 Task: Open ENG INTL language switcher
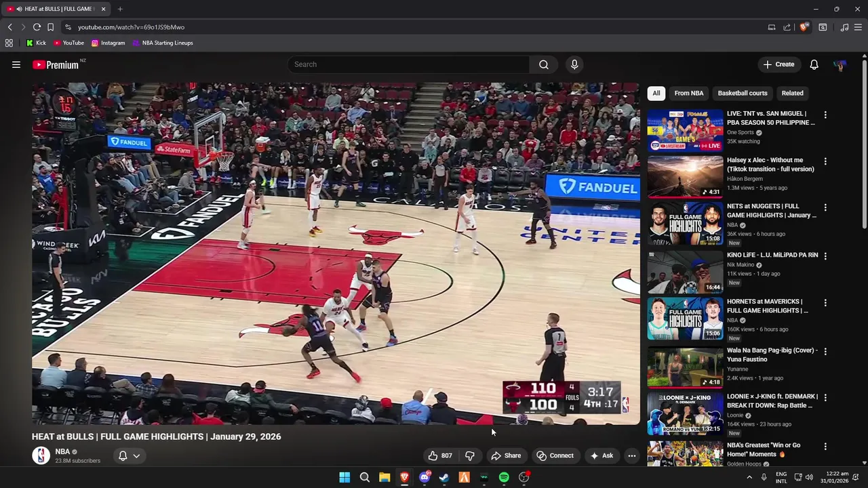pyautogui.click(x=781, y=477)
